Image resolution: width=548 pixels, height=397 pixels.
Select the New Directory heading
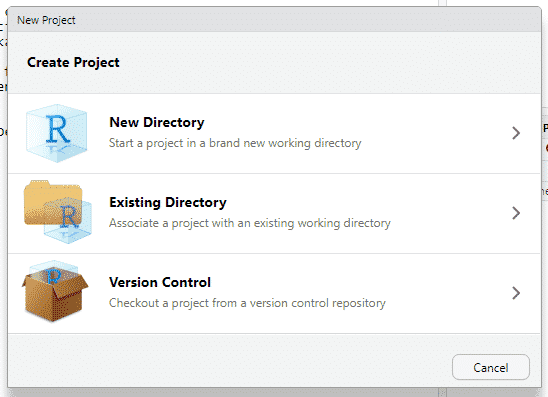pos(157,122)
